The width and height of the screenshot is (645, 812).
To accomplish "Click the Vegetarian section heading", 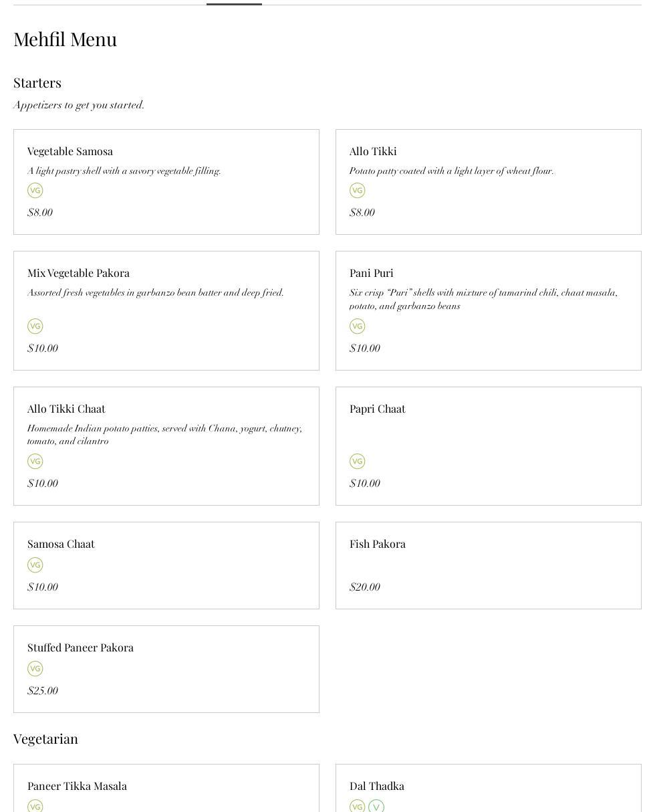I will tap(45, 739).
